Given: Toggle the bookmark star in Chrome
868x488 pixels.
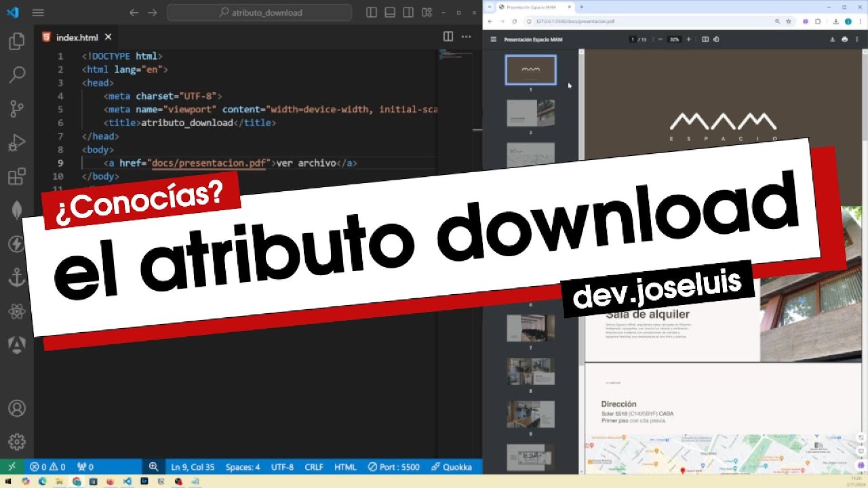Looking at the screenshot, I should (x=788, y=21).
